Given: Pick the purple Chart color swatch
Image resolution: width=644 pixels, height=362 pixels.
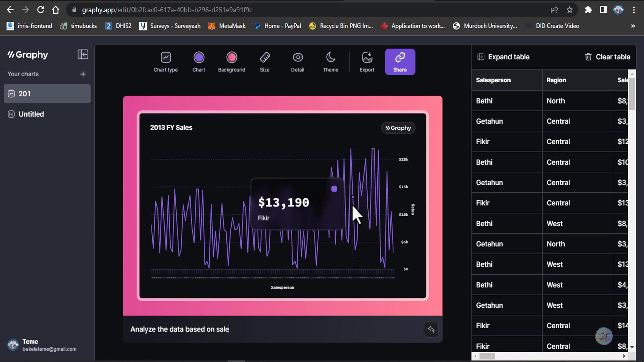Looking at the screenshot, I should (x=199, y=58).
